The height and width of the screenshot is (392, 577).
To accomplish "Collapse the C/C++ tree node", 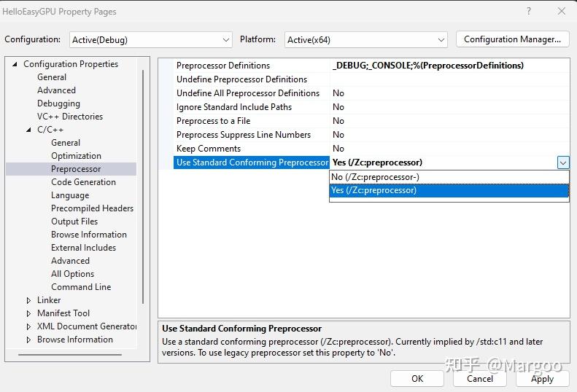I will (28, 130).
